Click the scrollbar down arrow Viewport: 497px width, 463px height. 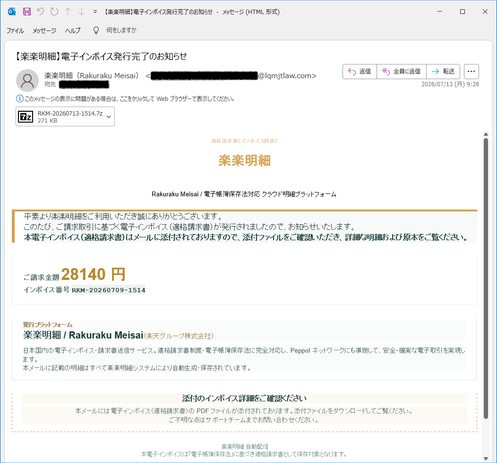coord(486,459)
